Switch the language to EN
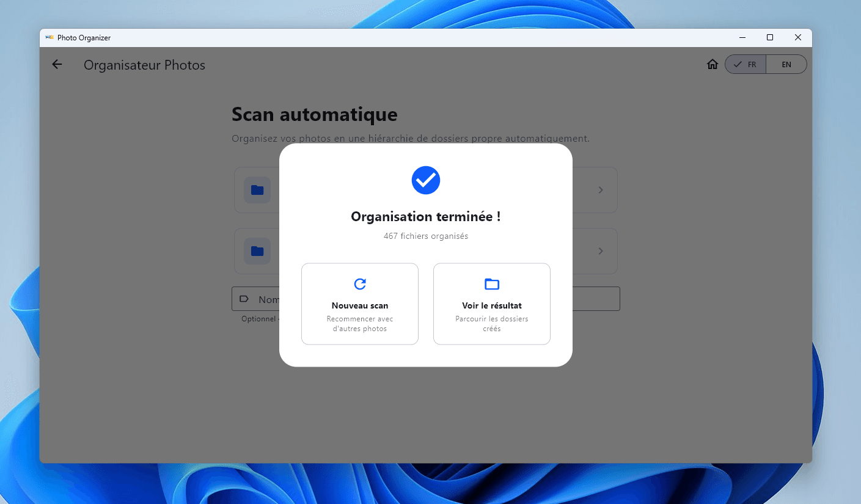 coord(786,65)
